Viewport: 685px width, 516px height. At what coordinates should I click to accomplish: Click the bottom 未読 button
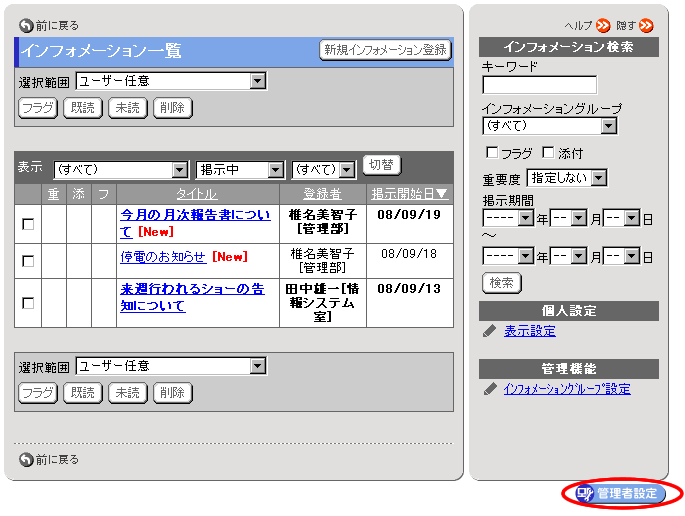(128, 393)
